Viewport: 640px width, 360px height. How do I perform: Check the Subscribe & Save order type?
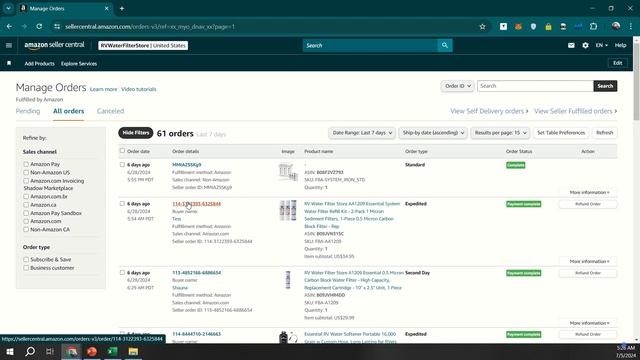26,259
